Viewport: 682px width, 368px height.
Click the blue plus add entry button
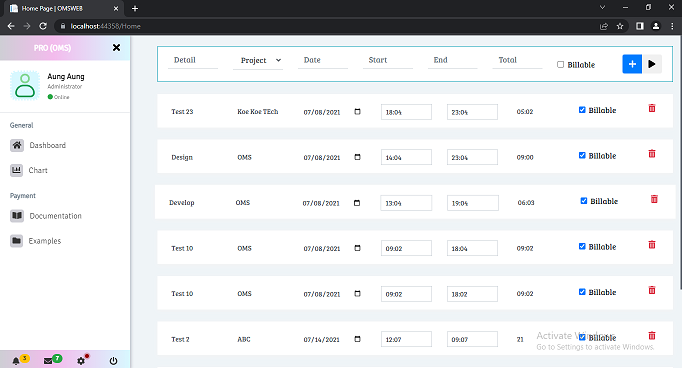[x=632, y=64]
